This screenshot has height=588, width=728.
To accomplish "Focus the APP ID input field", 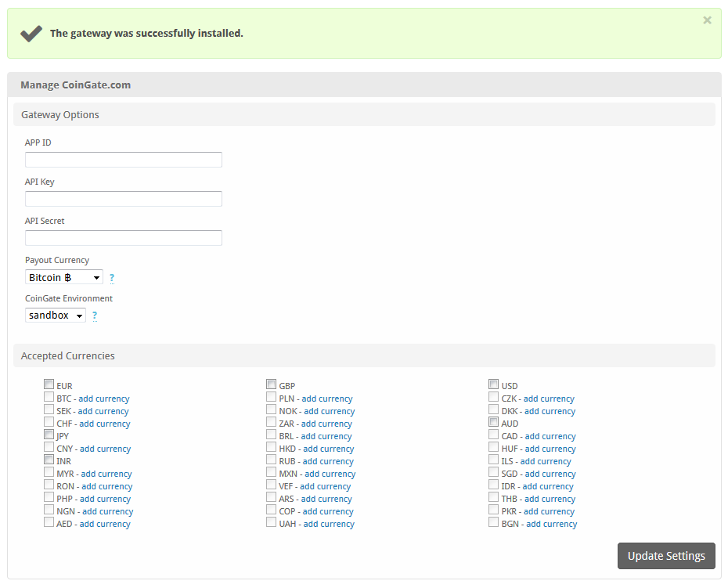I will point(124,160).
